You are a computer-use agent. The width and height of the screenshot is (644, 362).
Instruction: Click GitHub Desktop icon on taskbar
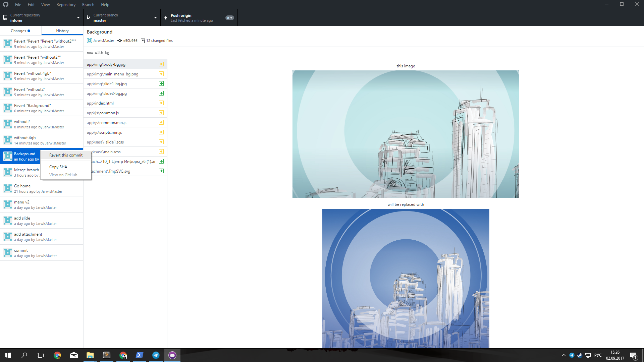pyautogui.click(x=172, y=355)
